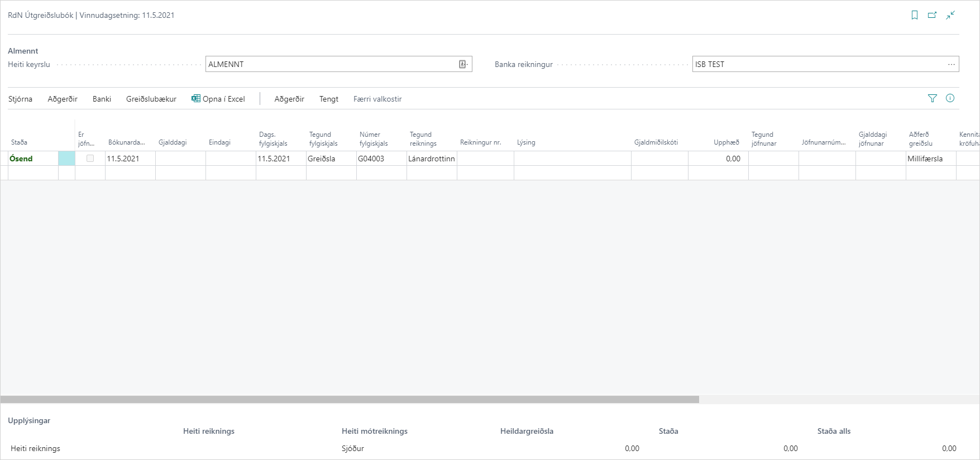Click the Excel icon beside Opna í Excel

tap(196, 98)
